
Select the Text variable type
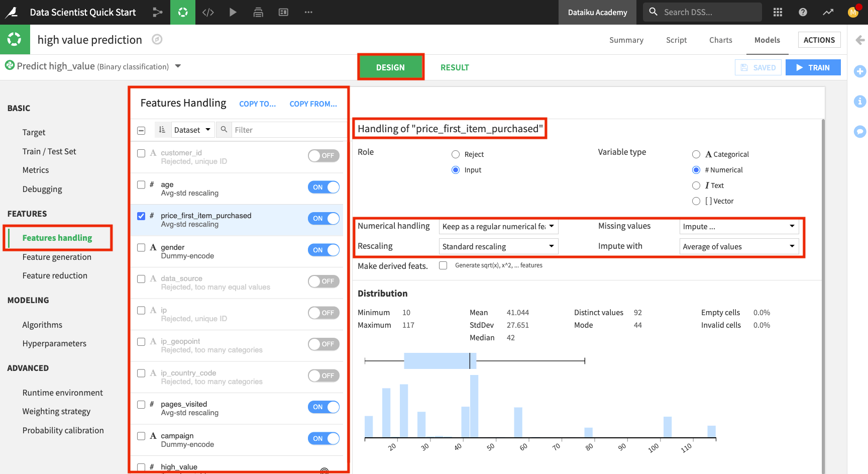point(696,185)
